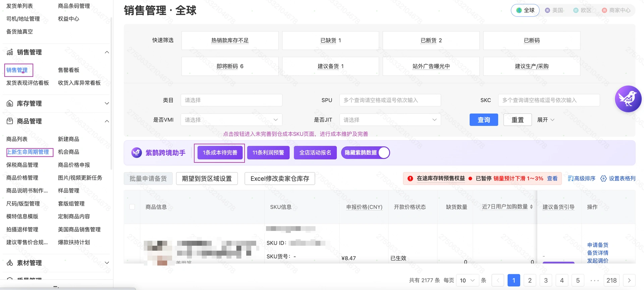Filter by 建议生产/采购
This screenshot has width=644, height=290.
[x=532, y=66]
